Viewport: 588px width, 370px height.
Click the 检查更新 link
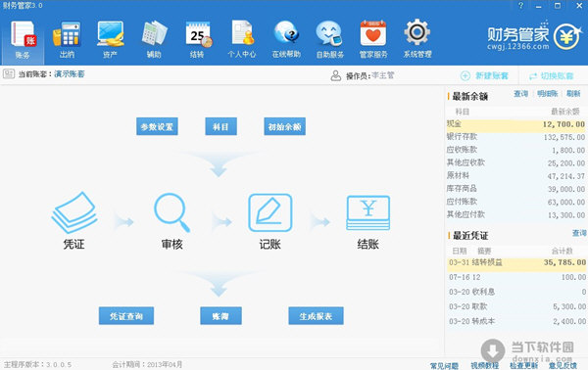tap(524, 365)
